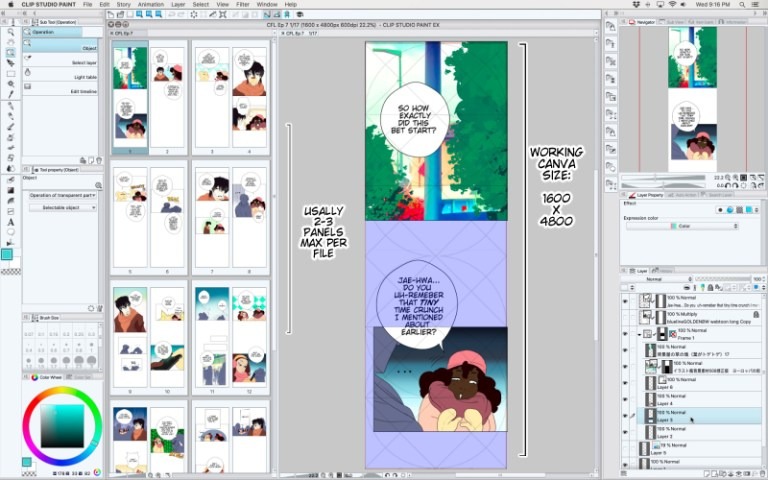Viewport: 768px width, 480px height.
Task: Hide the Frame 1 folder layer
Action: 625,334
